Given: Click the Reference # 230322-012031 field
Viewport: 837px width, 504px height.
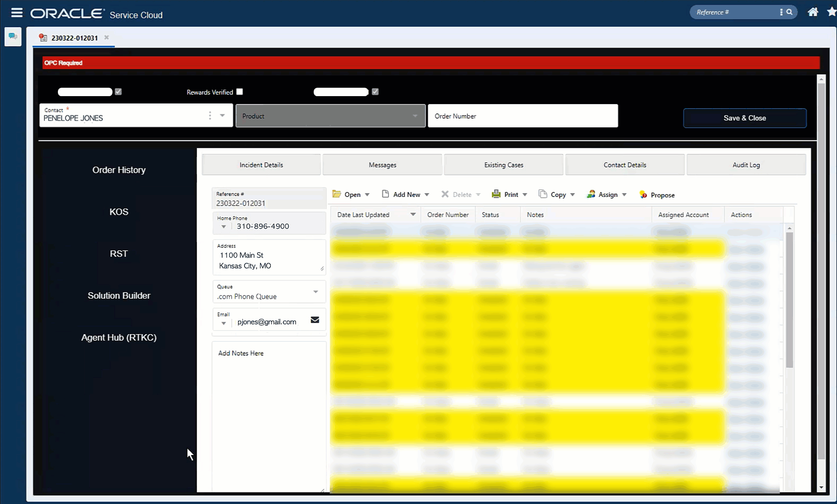Looking at the screenshot, I should 269,199.
